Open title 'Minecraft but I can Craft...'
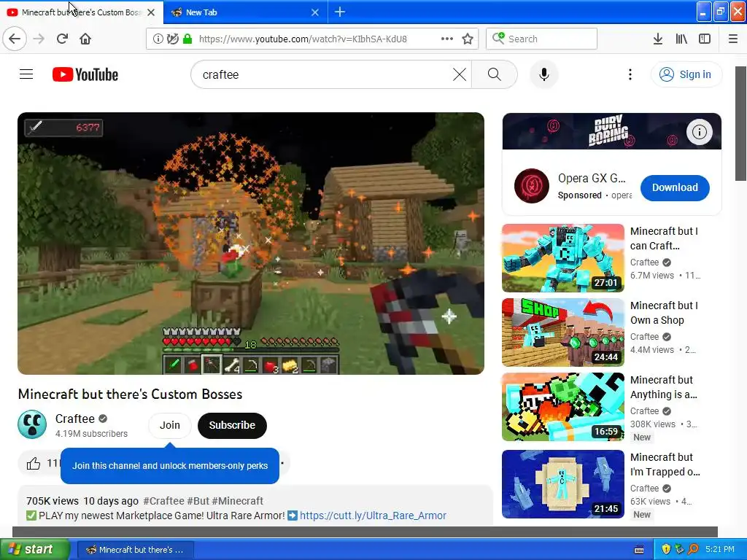The height and width of the screenshot is (560, 747). (x=664, y=238)
